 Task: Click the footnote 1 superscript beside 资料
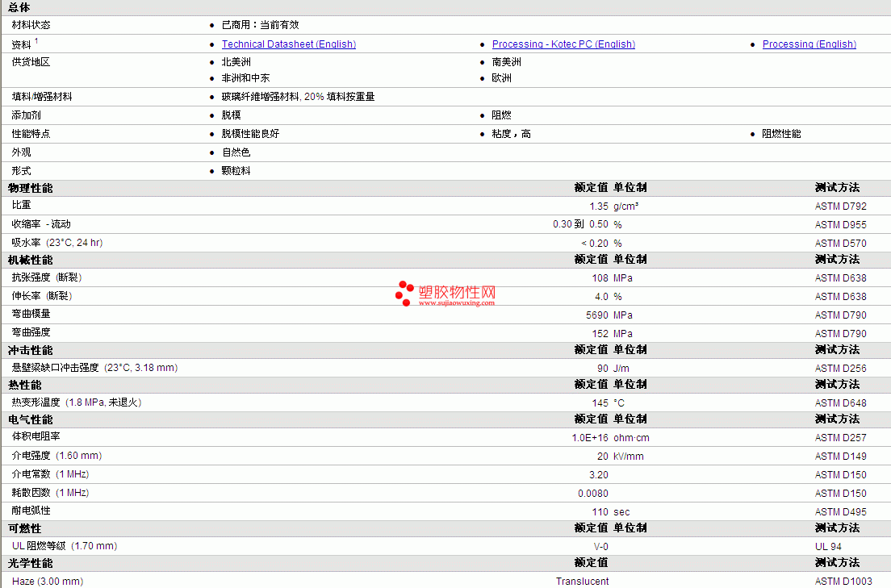point(36,41)
